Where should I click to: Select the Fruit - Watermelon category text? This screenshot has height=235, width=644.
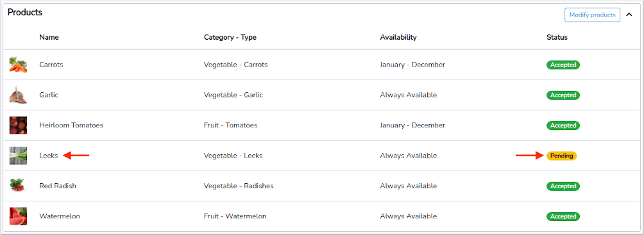pos(235,216)
